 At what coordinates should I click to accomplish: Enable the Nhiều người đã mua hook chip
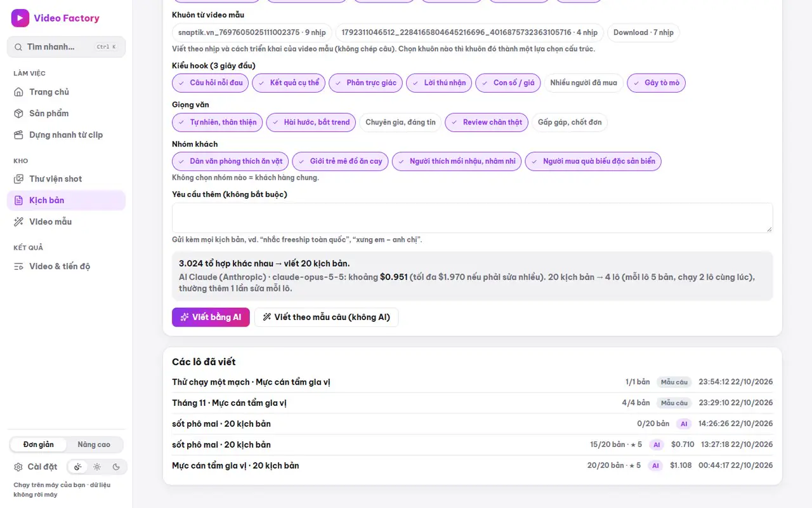(x=584, y=83)
